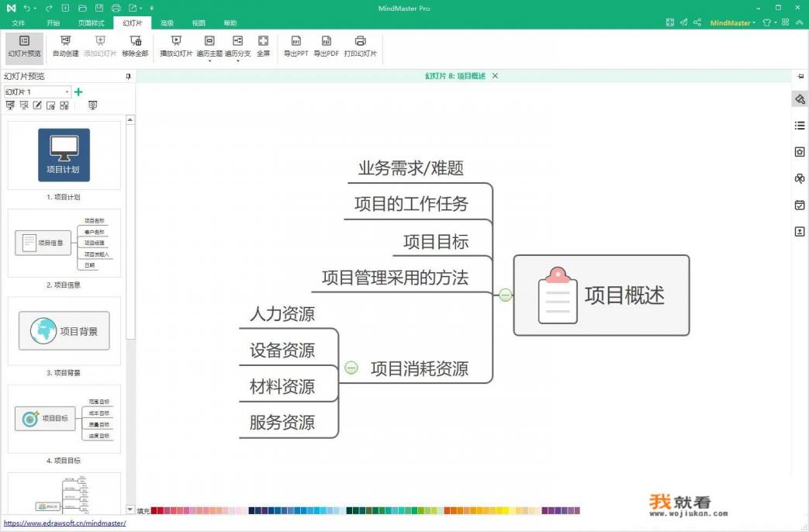Expand the dropdown arrow under 遍历分支
Image resolution: width=809 pixels, height=532 pixels.
(x=238, y=61)
